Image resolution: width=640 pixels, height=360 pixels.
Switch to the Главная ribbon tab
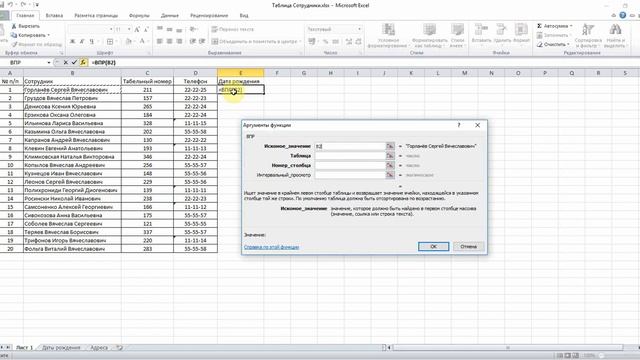[25, 16]
